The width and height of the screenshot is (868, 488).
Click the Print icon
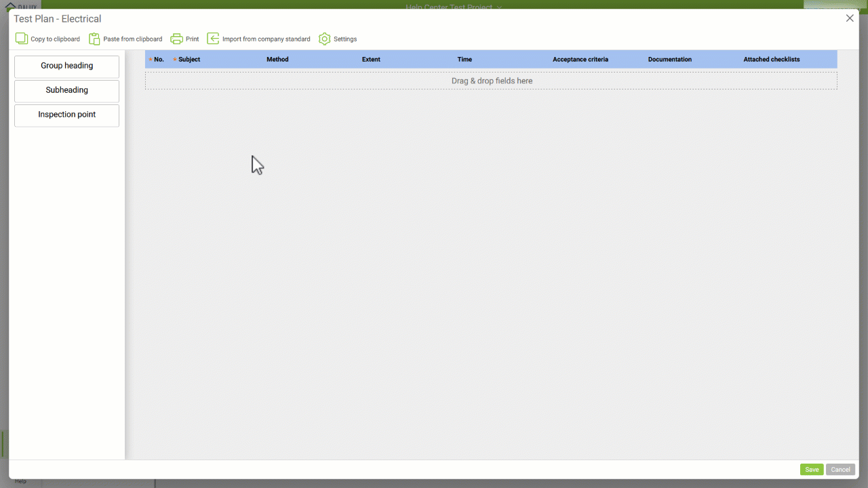[x=177, y=39]
